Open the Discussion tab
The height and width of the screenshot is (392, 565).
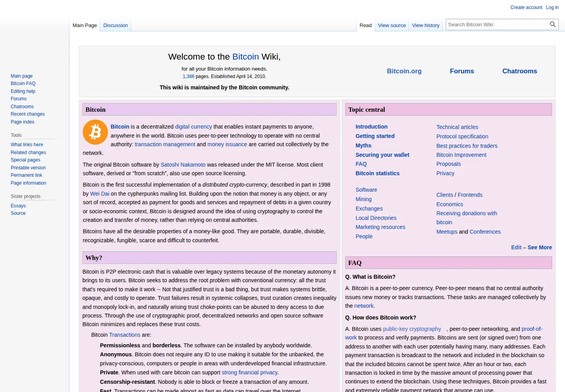[115, 25]
